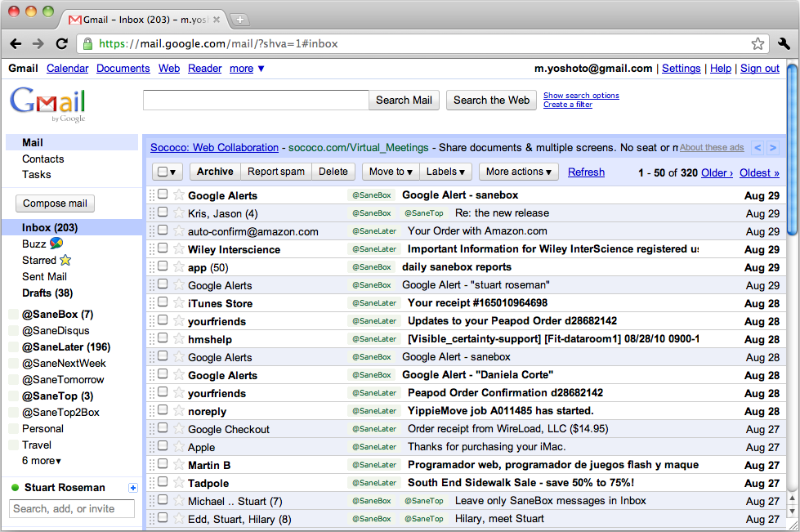The image size is (800, 532).
Task: Click the browser reload icon
Action: [x=61, y=43]
